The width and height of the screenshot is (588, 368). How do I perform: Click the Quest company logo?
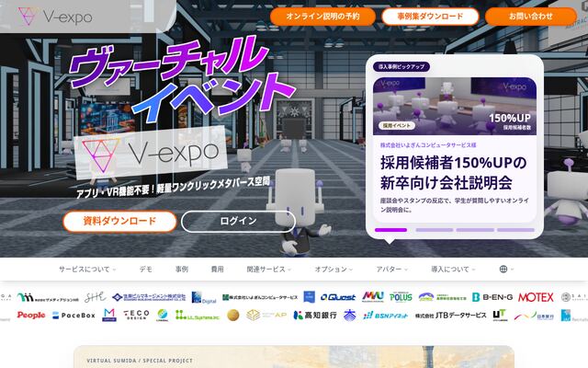[x=338, y=297]
